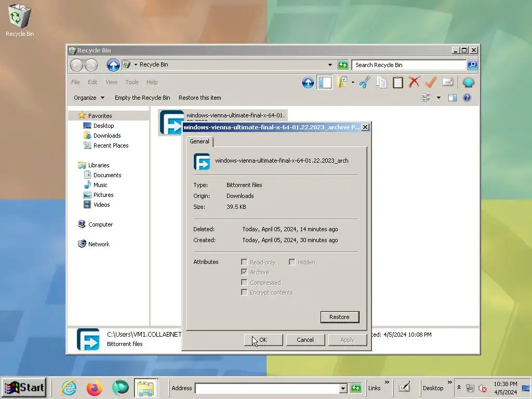The width and height of the screenshot is (532, 399).
Task: Click the search magnifier button
Action: (x=472, y=64)
